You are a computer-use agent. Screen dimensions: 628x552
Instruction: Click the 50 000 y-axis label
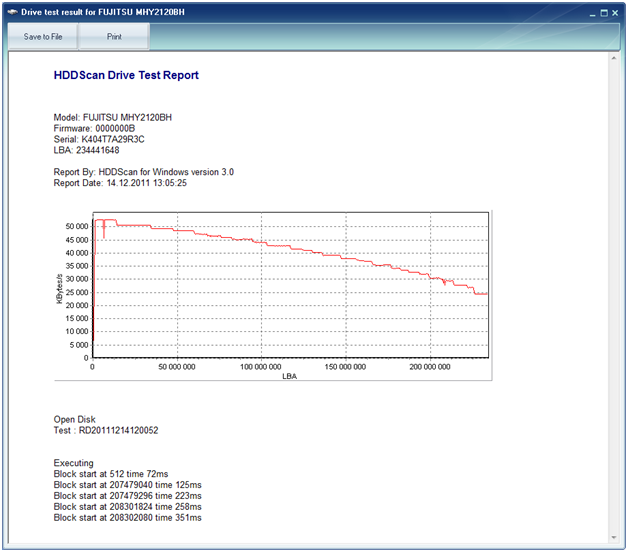click(76, 226)
